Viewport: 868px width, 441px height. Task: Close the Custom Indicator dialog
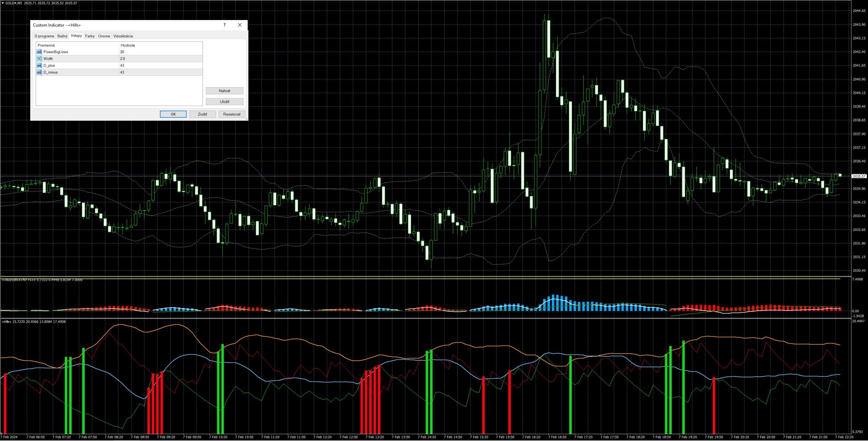coord(240,25)
